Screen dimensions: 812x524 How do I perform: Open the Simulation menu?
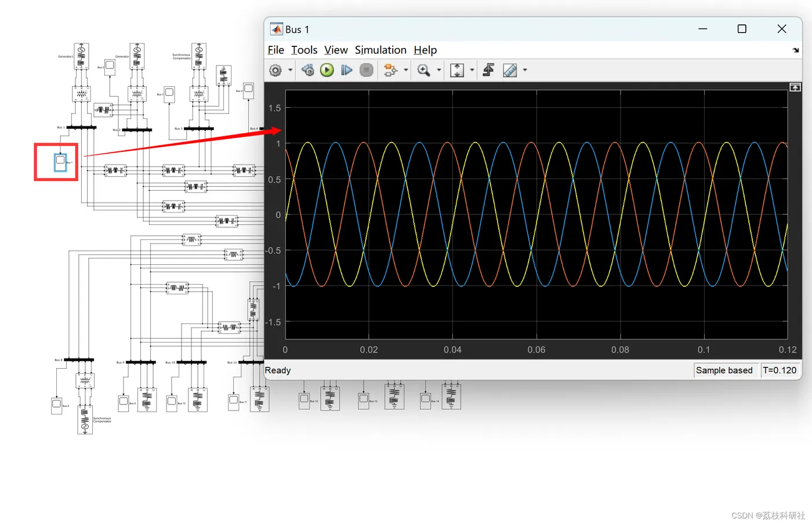(x=380, y=50)
